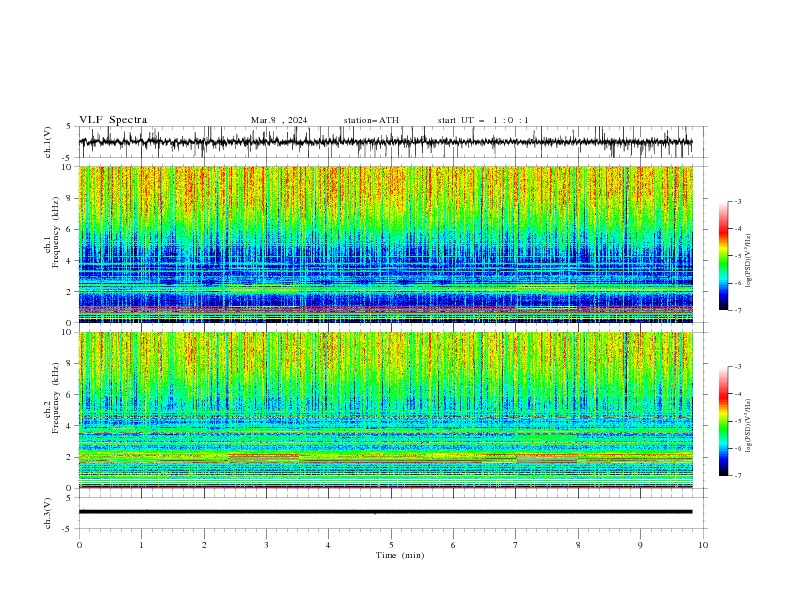Click the ch.2 spectrogram color scale bar

coord(723,421)
